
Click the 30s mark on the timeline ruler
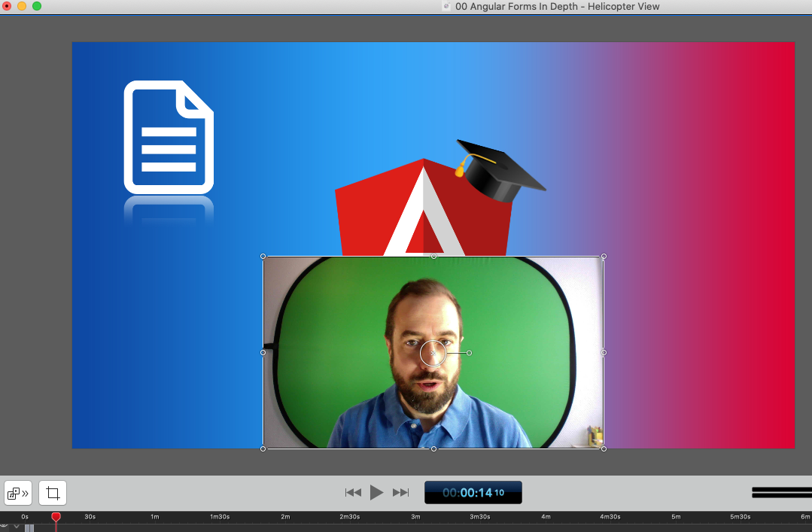[x=90, y=517]
